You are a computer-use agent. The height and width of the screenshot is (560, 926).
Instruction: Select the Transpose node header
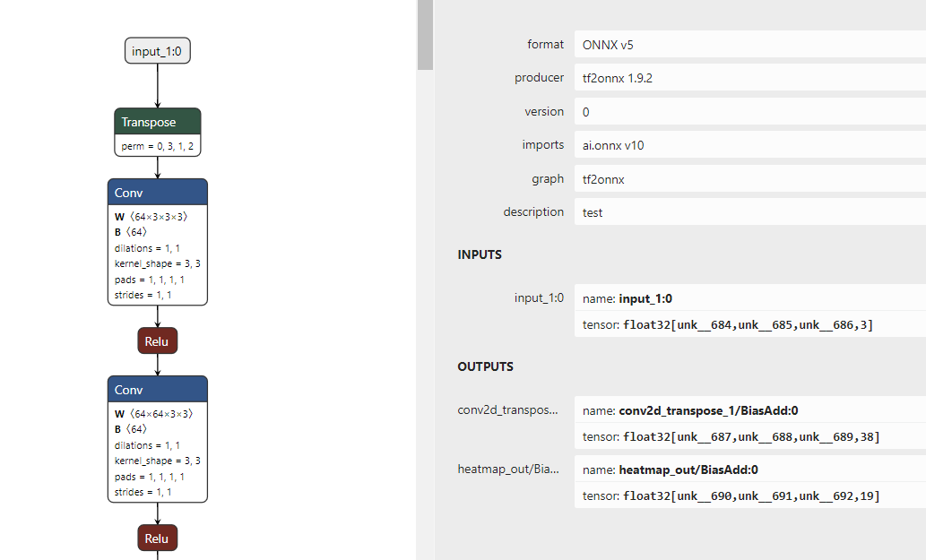click(157, 122)
